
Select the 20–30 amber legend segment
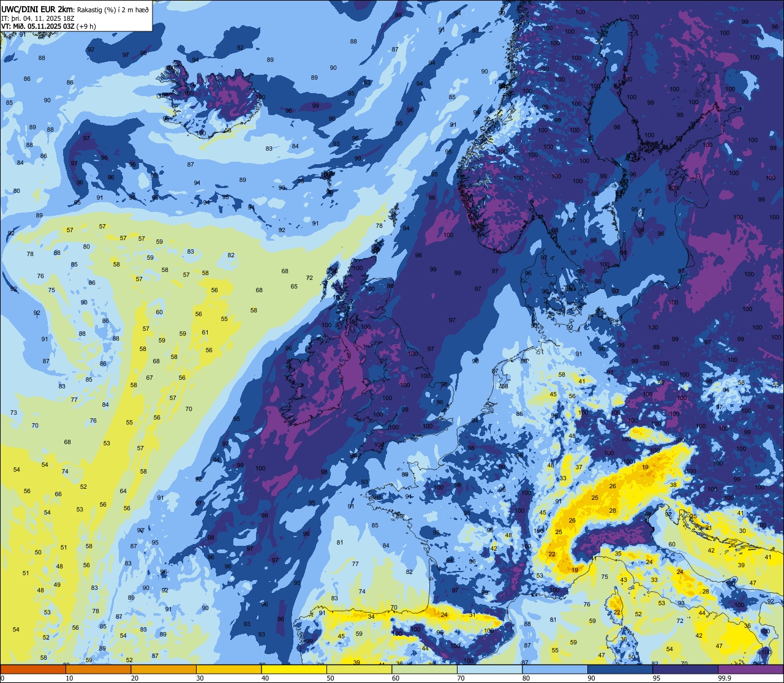(164, 669)
